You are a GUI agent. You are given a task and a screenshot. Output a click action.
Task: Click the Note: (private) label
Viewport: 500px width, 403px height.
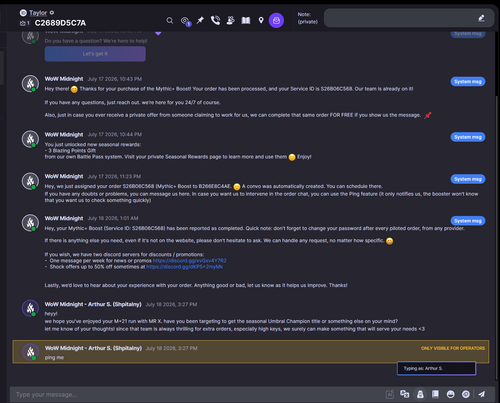pyautogui.click(x=308, y=18)
